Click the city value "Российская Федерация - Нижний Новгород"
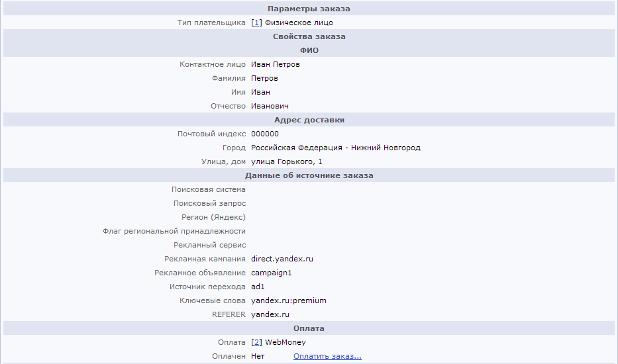 tap(336, 148)
